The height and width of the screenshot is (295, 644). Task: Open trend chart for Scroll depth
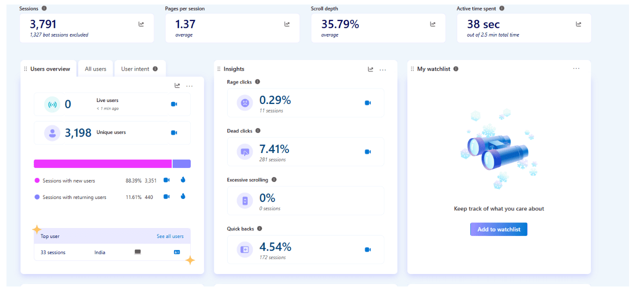[433, 24]
